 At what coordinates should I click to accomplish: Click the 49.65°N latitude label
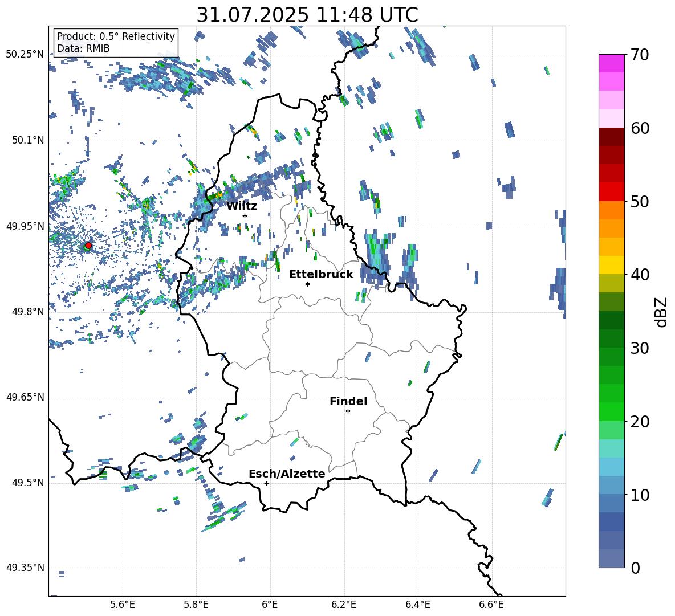pyautogui.click(x=25, y=397)
